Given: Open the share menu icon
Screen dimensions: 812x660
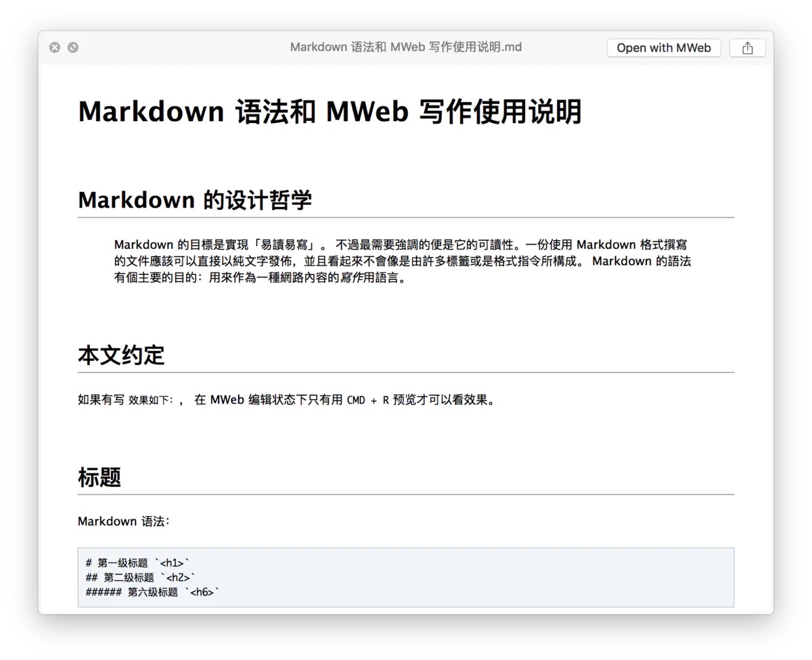Looking at the screenshot, I should 748,48.
